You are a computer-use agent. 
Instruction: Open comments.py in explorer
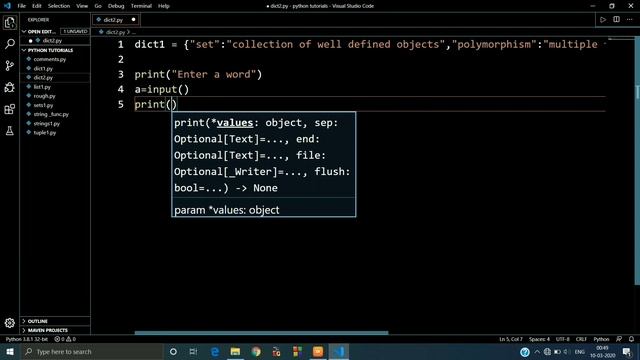click(x=50, y=59)
